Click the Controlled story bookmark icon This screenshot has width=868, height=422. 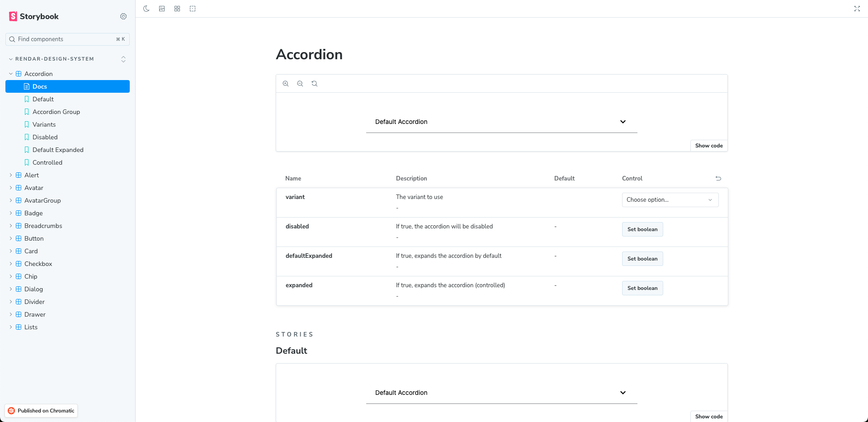[27, 162]
